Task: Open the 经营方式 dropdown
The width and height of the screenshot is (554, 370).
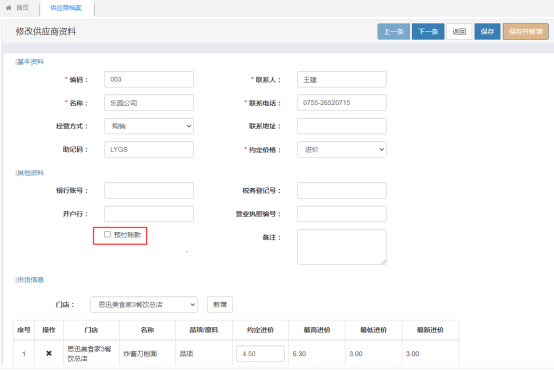Action: (x=149, y=126)
